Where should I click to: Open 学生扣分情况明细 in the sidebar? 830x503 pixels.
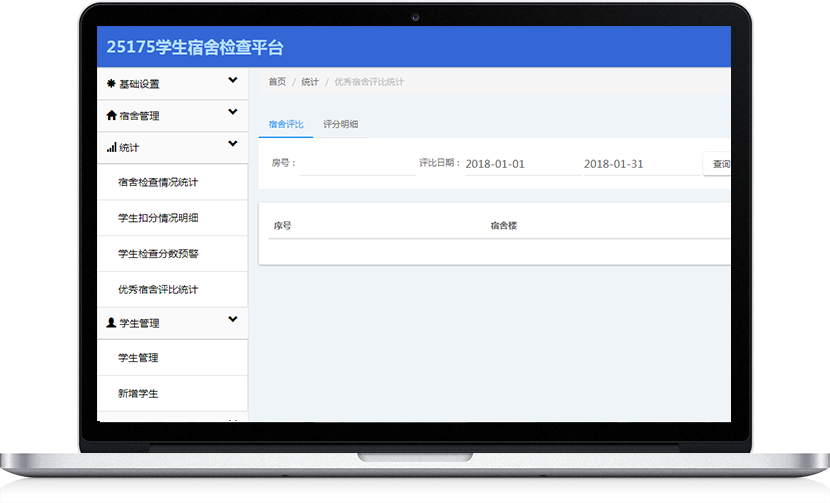click(x=158, y=218)
